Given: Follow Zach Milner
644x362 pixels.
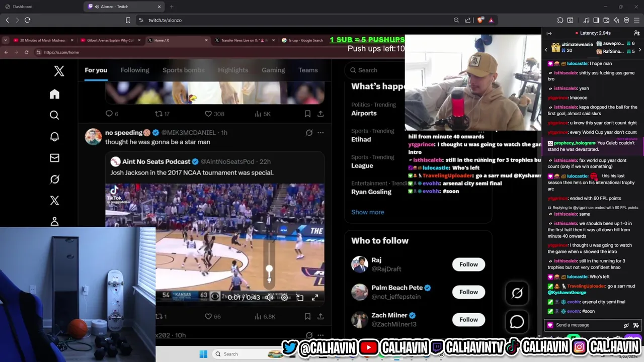Looking at the screenshot, I should [x=468, y=320].
